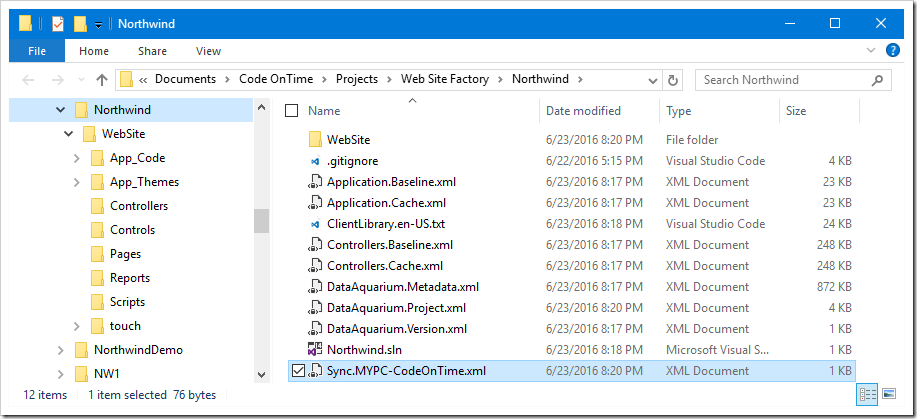Image resolution: width=917 pixels, height=419 pixels.
Task: Click Northwind in the address path
Action: pyautogui.click(x=540, y=79)
